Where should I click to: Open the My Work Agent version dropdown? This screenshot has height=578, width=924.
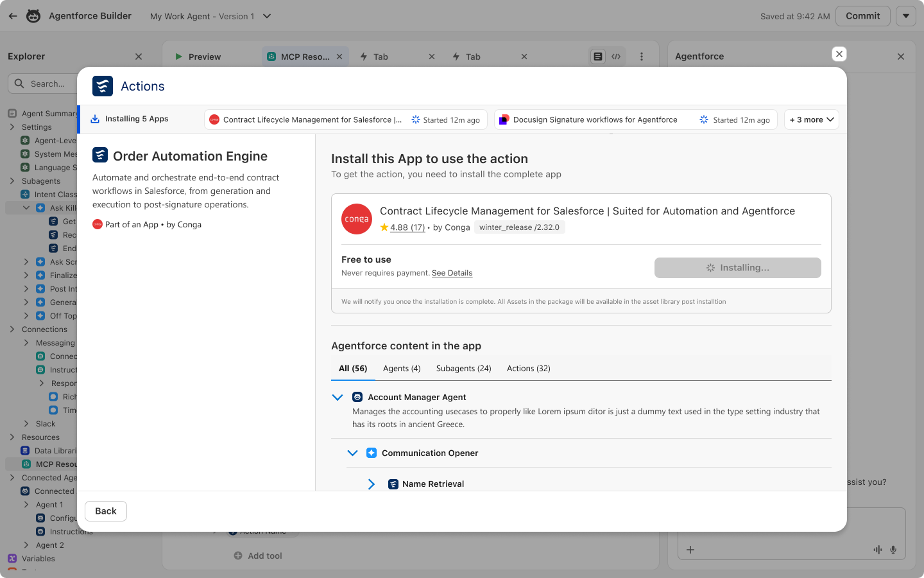click(x=267, y=16)
